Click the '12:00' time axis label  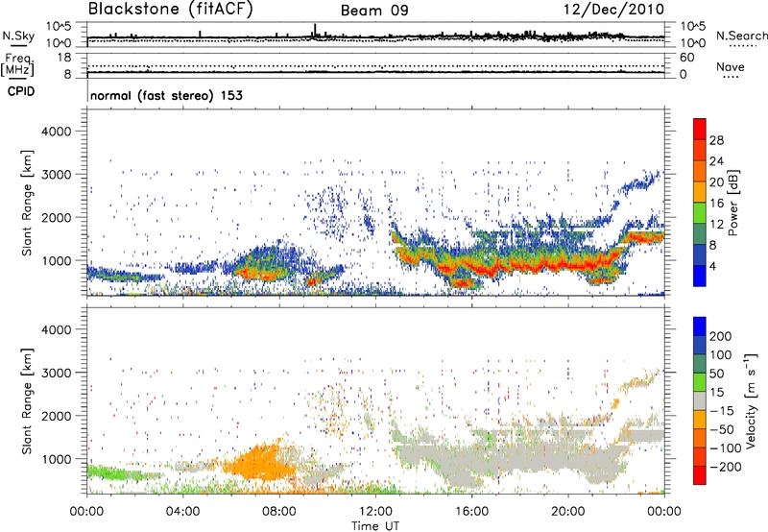(x=375, y=512)
